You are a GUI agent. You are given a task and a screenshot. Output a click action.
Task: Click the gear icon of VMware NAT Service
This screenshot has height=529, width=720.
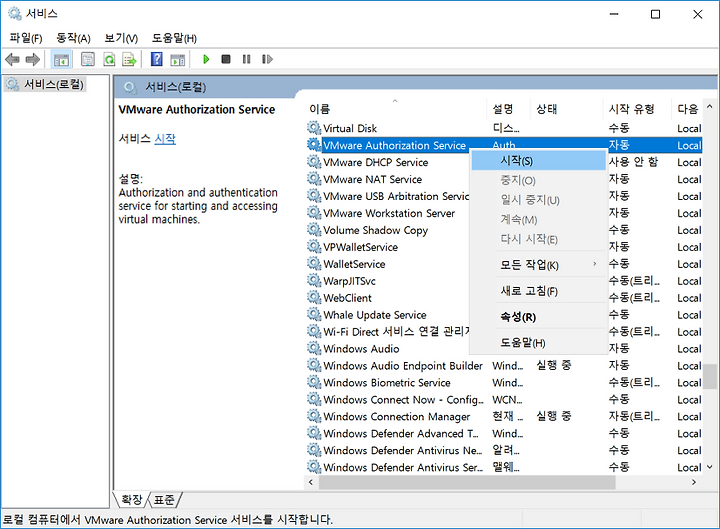314,179
